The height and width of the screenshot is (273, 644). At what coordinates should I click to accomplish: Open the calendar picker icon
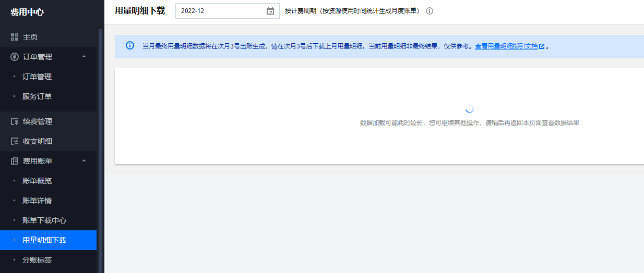coord(270,11)
